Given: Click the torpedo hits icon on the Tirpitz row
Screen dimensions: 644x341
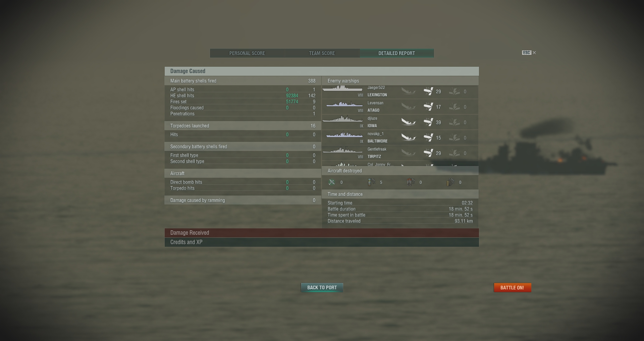Looking at the screenshot, I should [454, 153].
